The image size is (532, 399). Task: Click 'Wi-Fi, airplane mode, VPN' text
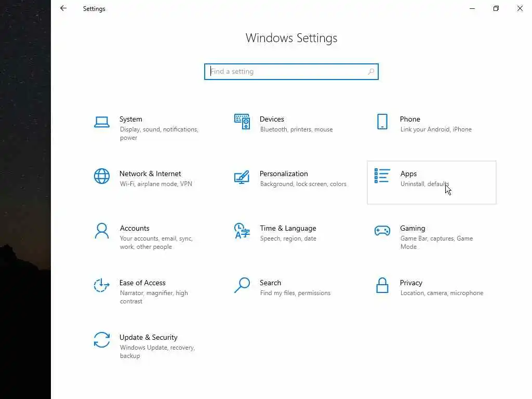[156, 184]
